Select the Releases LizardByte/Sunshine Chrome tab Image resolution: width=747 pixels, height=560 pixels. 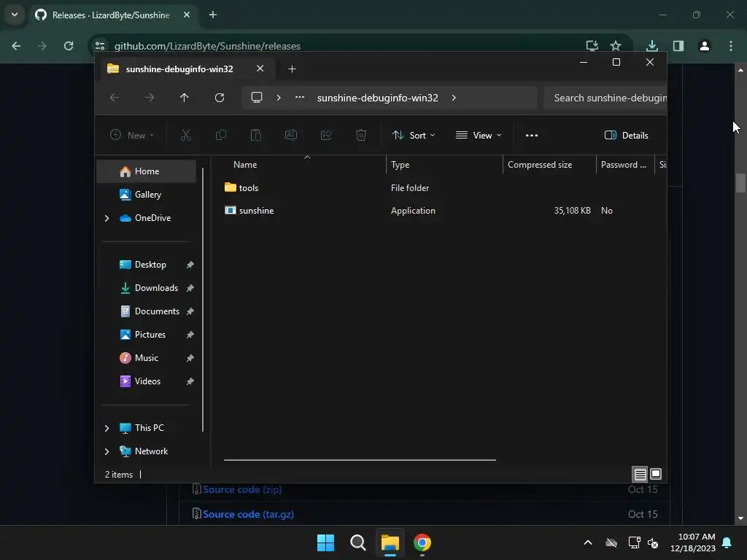coord(111,15)
